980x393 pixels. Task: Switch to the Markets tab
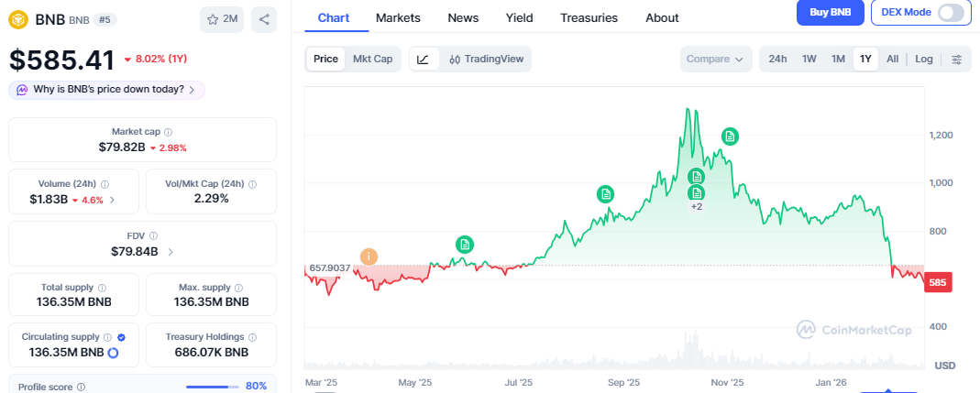coord(398,17)
